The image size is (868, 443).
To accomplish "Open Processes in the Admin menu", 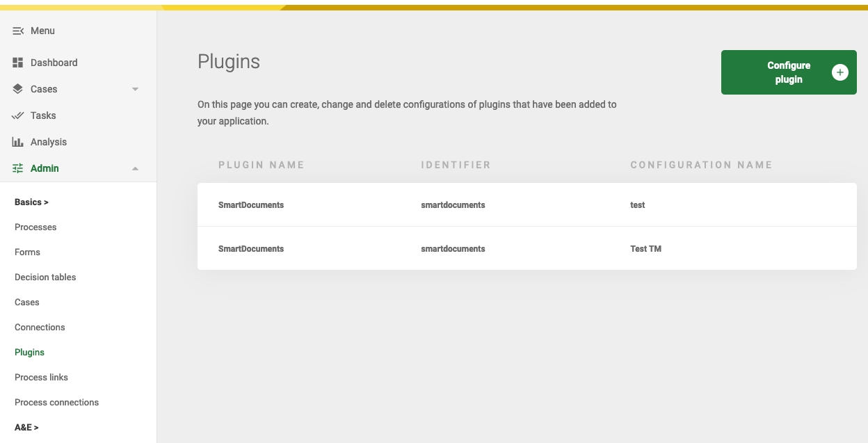I will click(x=35, y=227).
